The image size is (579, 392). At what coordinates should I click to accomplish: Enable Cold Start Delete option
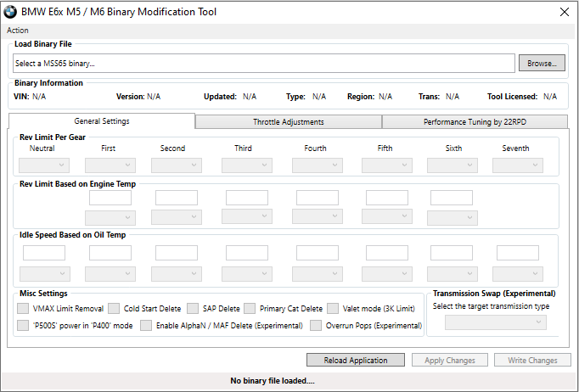[x=114, y=308]
